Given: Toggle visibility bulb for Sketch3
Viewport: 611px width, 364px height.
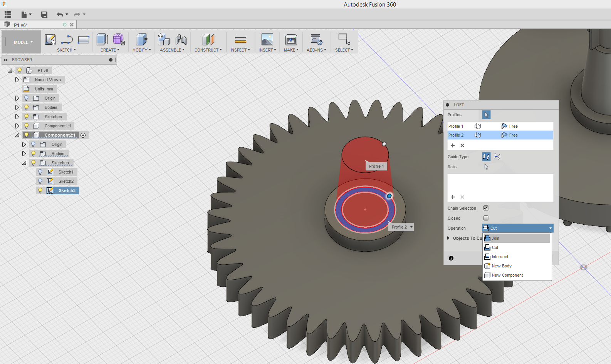Looking at the screenshot, I should [40, 190].
